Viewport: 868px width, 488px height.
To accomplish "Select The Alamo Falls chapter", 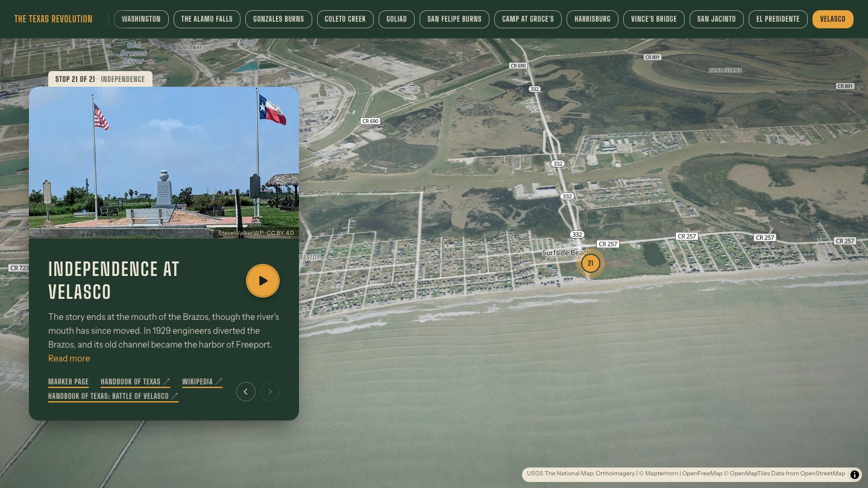I will click(207, 19).
